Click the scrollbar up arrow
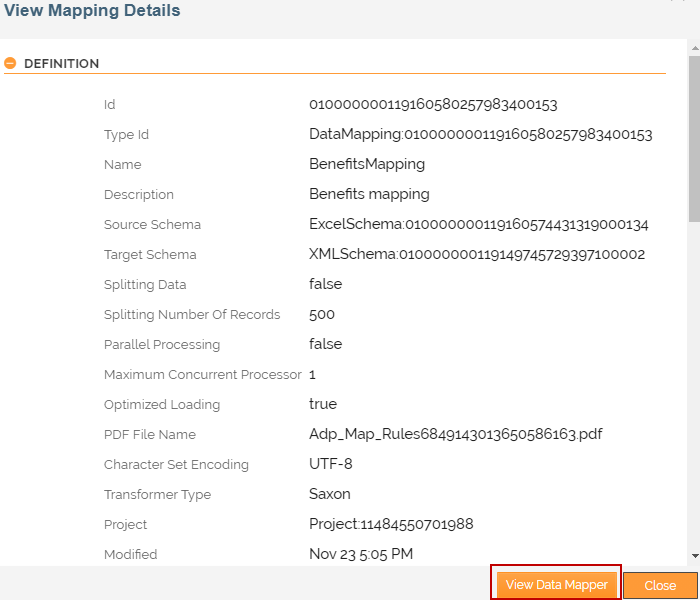This screenshot has height=600, width=700. click(694, 47)
